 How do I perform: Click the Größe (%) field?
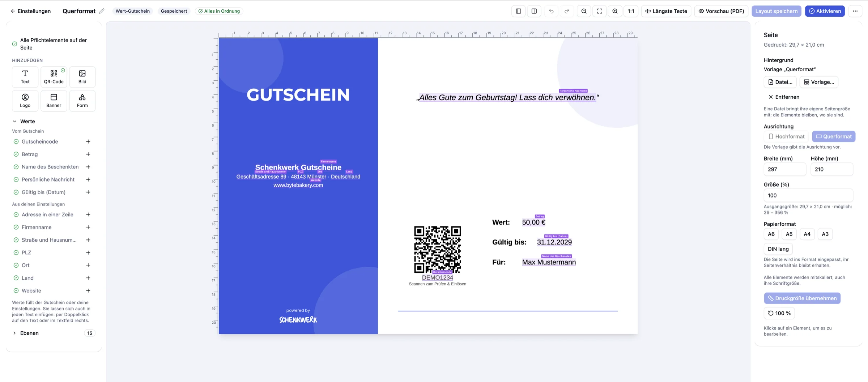808,195
